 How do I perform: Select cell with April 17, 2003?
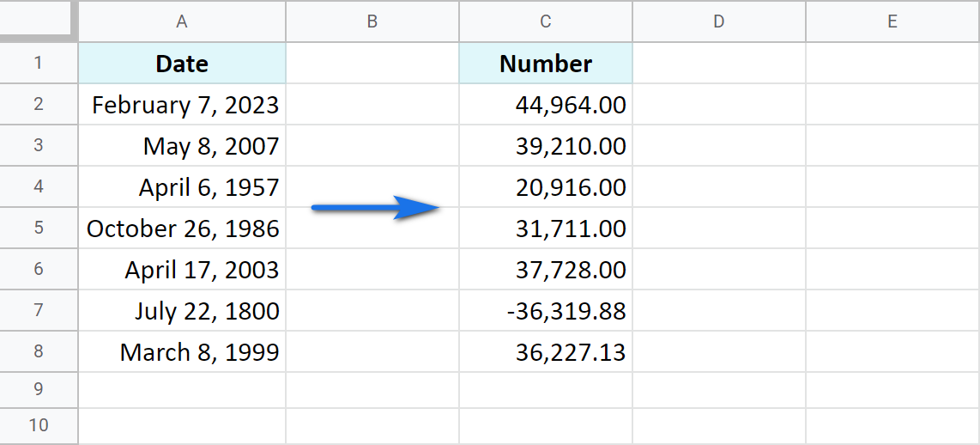[x=182, y=269]
